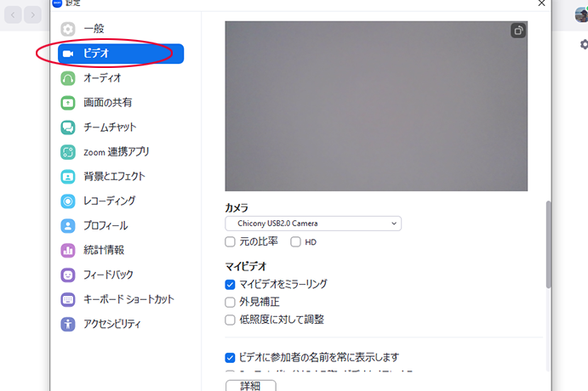Open the Chicony USB2.0 Camera dropdown

pyautogui.click(x=313, y=224)
